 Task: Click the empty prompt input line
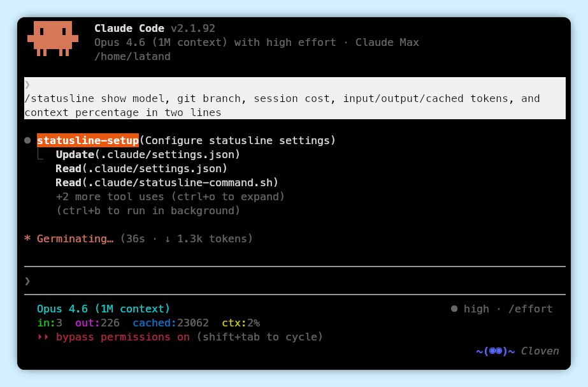pos(293,281)
